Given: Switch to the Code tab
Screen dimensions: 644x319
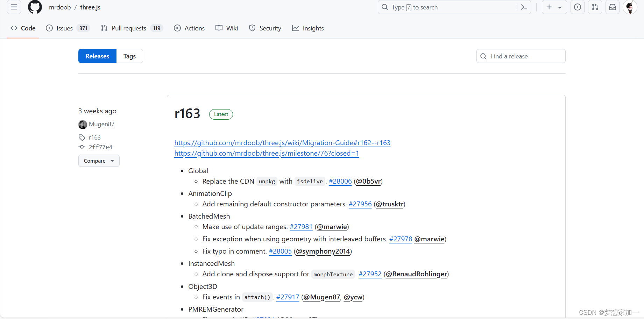Looking at the screenshot, I should coord(23,28).
